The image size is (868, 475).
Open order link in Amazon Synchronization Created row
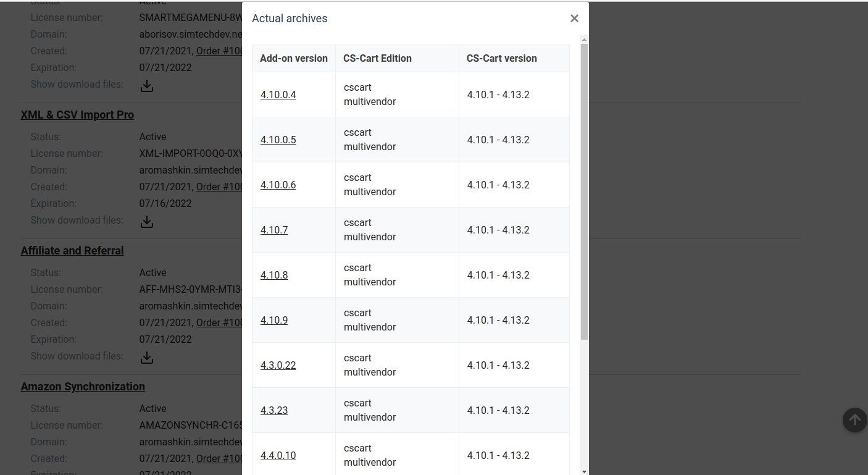219,458
